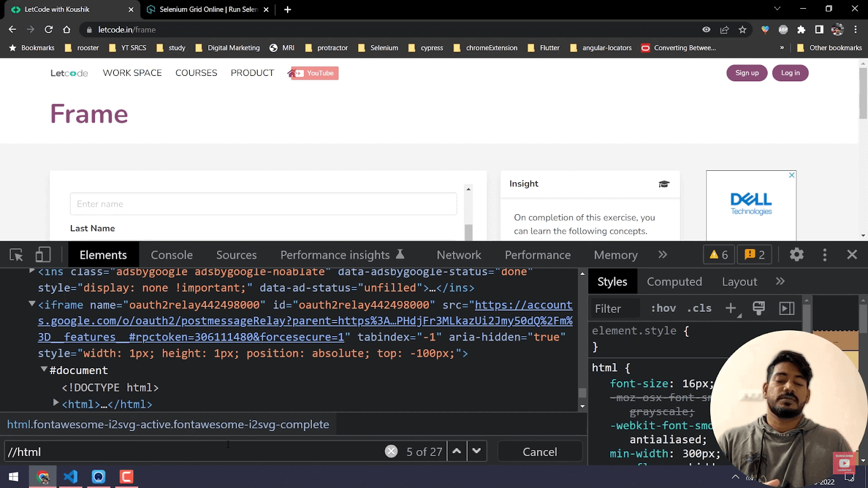This screenshot has height=488, width=868.
Task: Collapse the oauth2relay iframe node
Action: coord(32,304)
